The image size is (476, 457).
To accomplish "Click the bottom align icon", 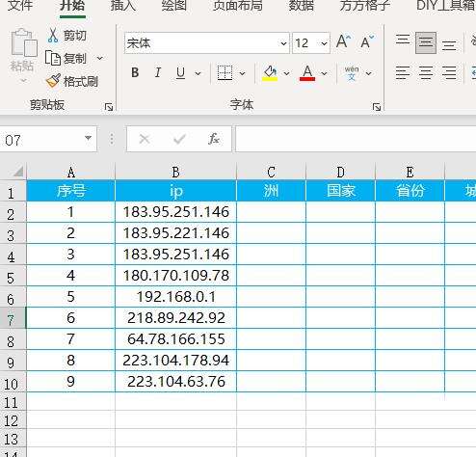I will click(x=449, y=44).
